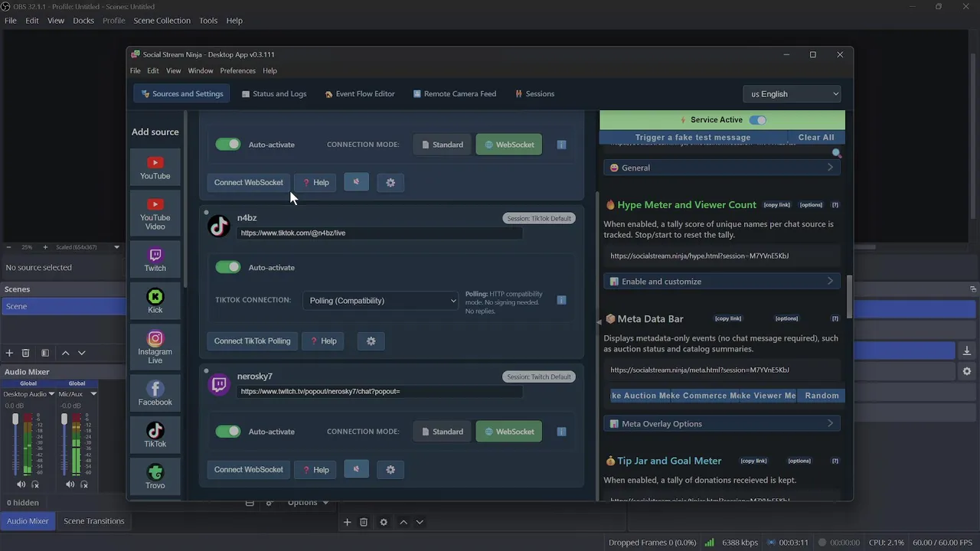980x551 pixels.
Task: Click OBS download arrow icon on right
Action: (x=967, y=350)
